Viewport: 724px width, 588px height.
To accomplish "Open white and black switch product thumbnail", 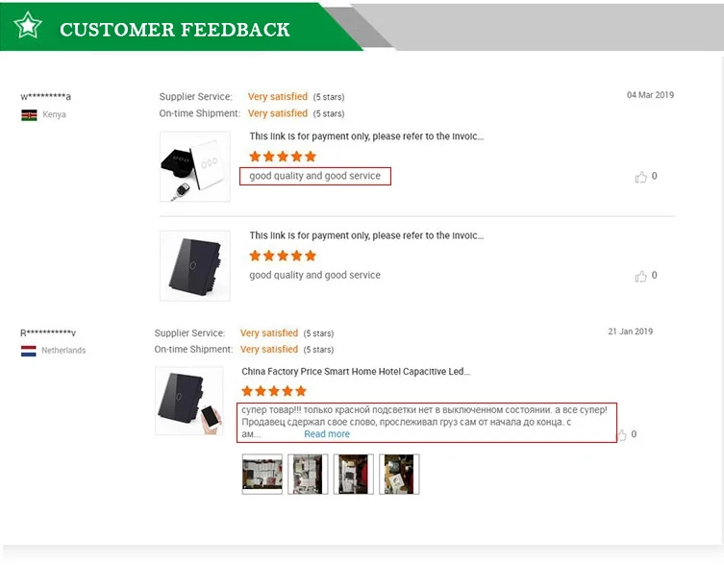I will click(195, 166).
